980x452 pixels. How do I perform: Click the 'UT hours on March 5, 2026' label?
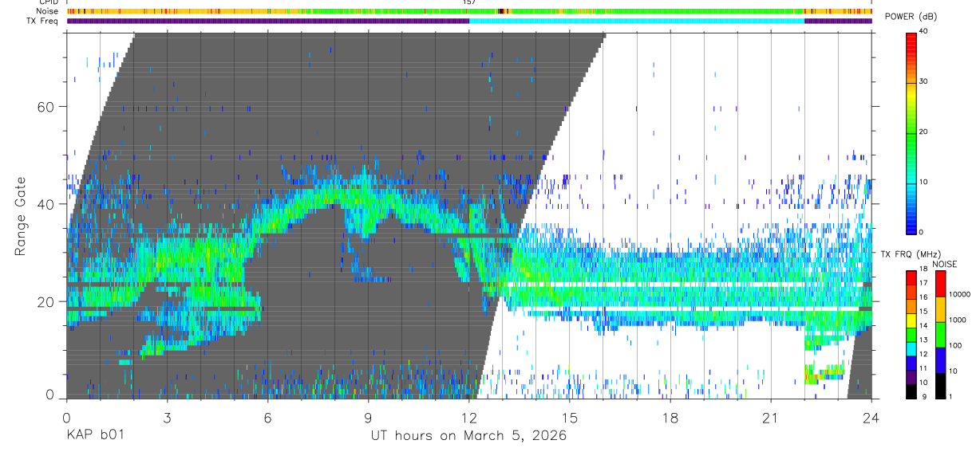click(x=468, y=436)
